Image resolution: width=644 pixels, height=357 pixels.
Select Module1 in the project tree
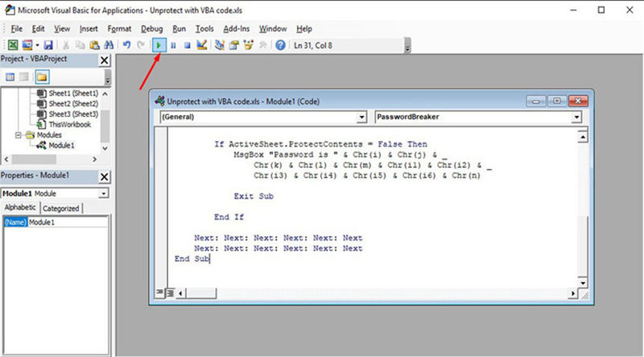[x=60, y=146]
